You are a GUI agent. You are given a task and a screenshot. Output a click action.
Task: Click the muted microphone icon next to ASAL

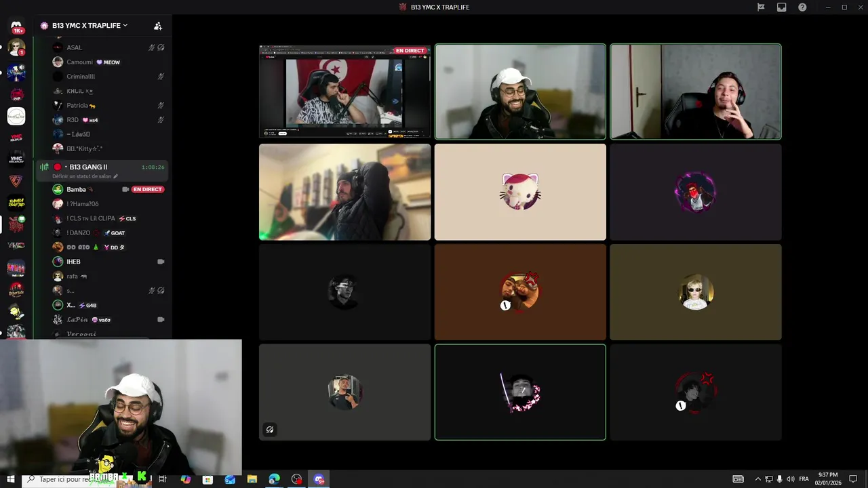[x=152, y=47]
